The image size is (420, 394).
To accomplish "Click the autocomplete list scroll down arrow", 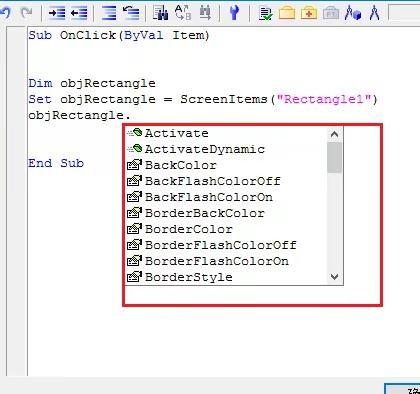I will click(334, 277).
